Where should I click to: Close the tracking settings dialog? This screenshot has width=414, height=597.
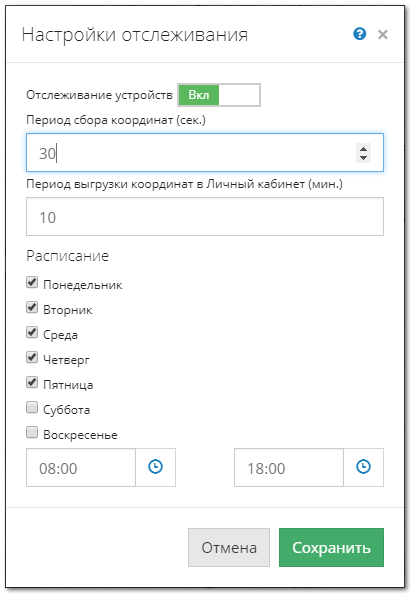pyautogui.click(x=382, y=35)
